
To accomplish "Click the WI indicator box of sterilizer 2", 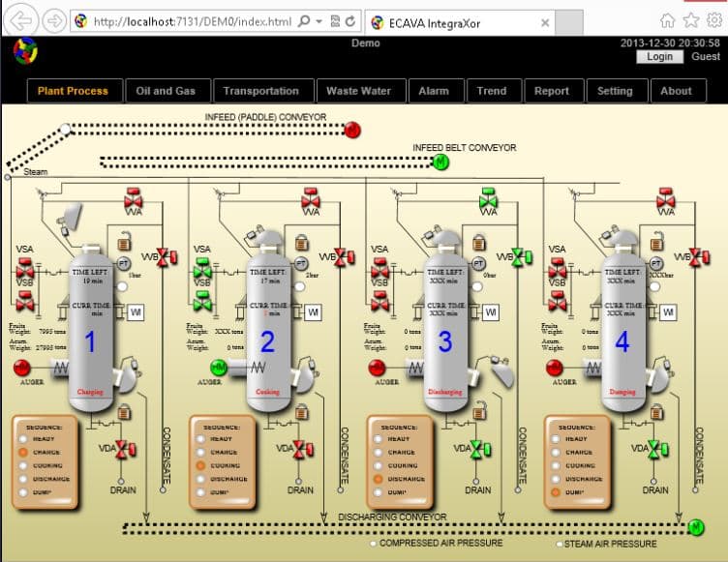I will 313,312.
